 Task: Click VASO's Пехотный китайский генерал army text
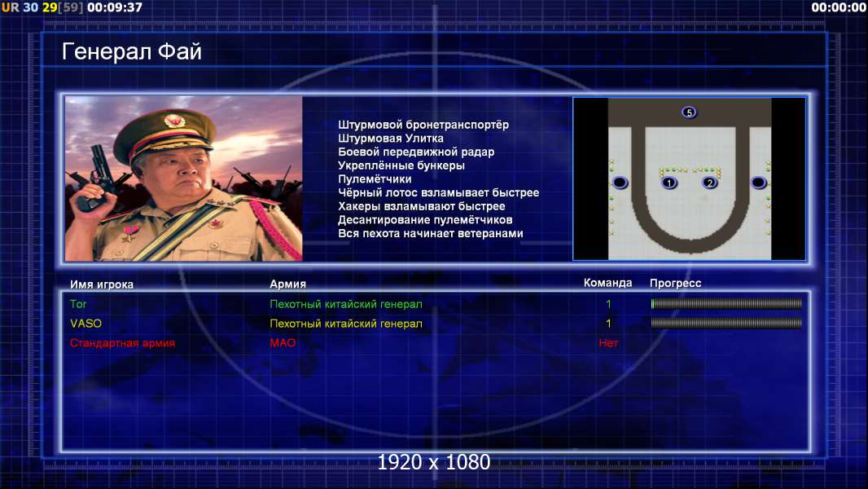(x=346, y=324)
